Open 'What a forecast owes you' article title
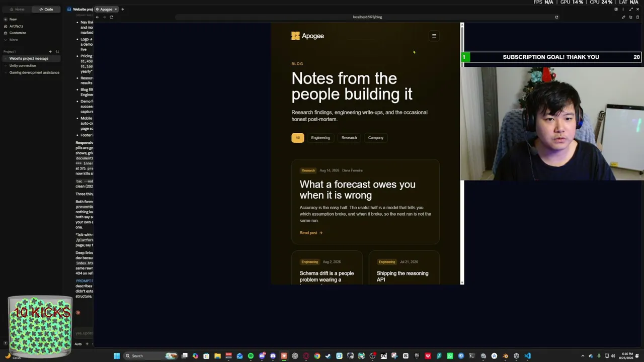 coord(357,190)
